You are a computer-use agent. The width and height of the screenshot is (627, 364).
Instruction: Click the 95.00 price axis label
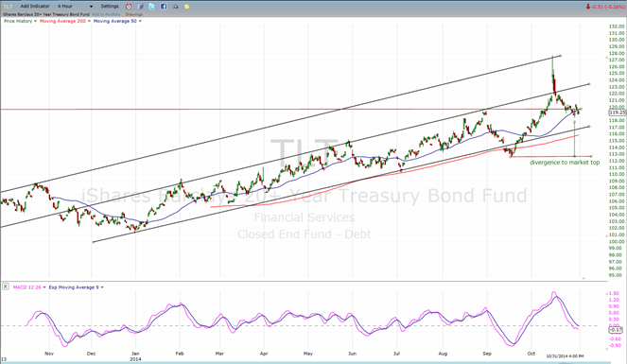coord(617,275)
